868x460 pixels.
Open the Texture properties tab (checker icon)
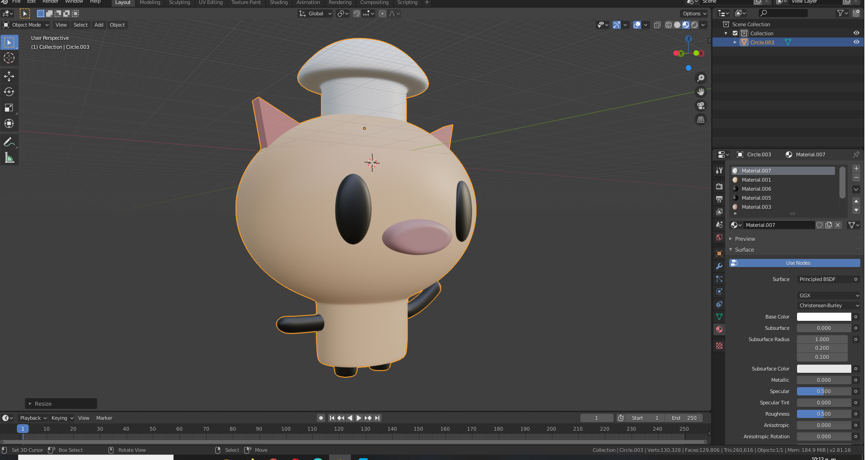point(719,346)
